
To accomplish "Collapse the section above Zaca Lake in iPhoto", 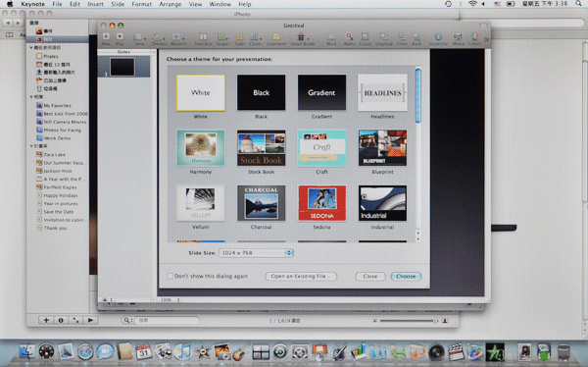I will [31, 146].
